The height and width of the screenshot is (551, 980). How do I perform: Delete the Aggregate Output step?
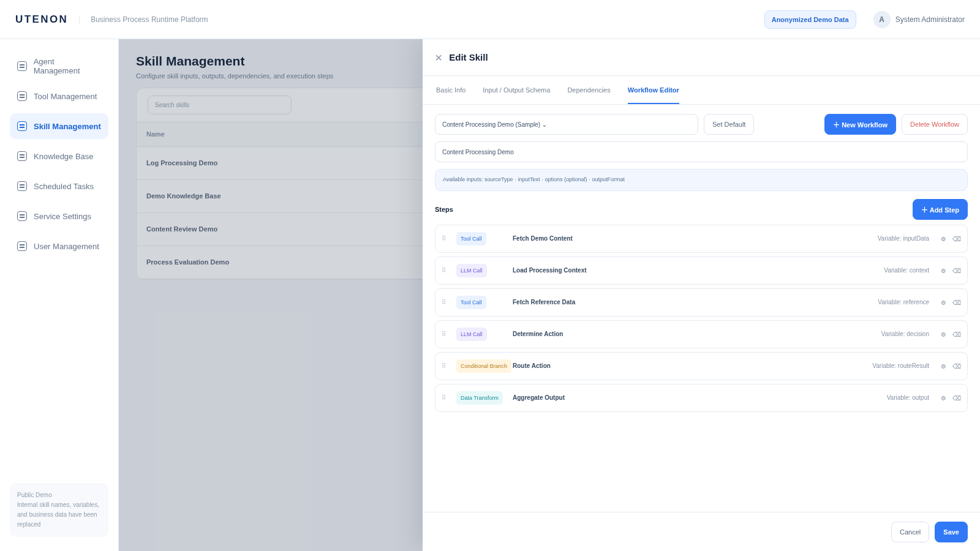click(x=957, y=399)
